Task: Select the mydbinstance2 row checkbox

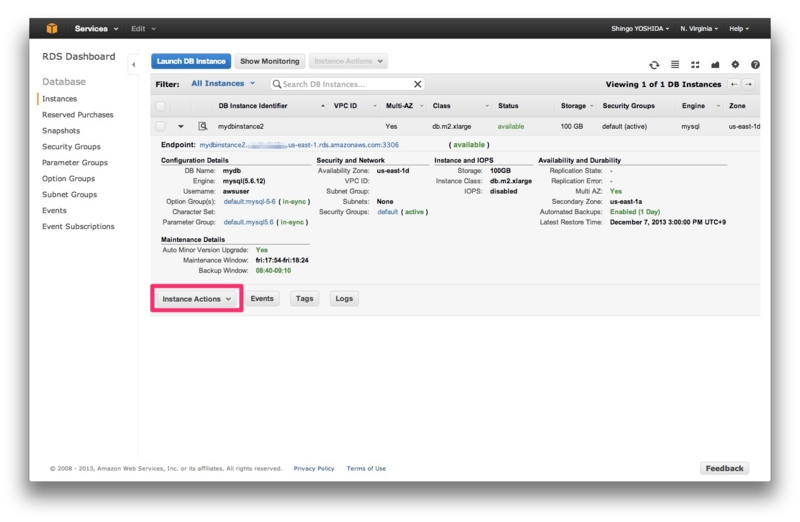Action: point(160,126)
